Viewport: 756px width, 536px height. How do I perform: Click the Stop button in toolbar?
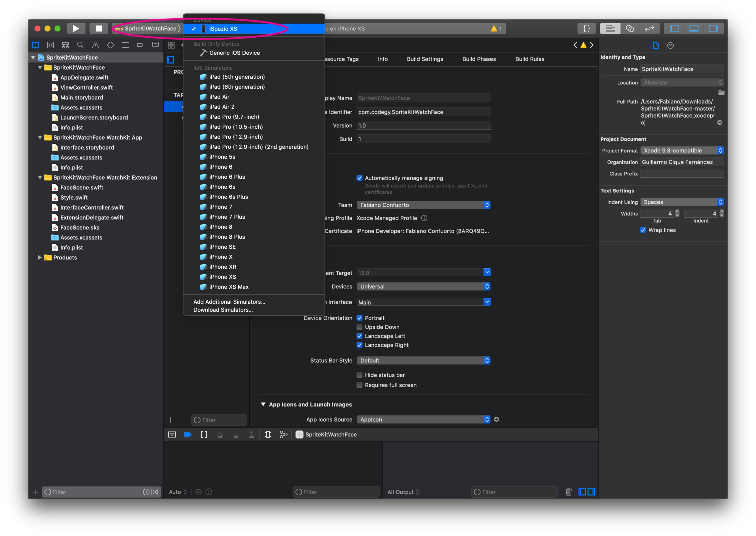(x=98, y=28)
